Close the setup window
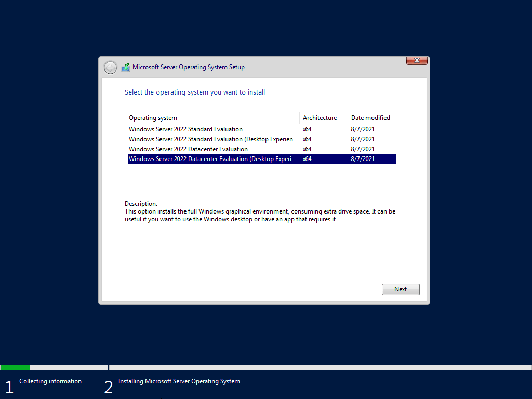 [417, 60]
